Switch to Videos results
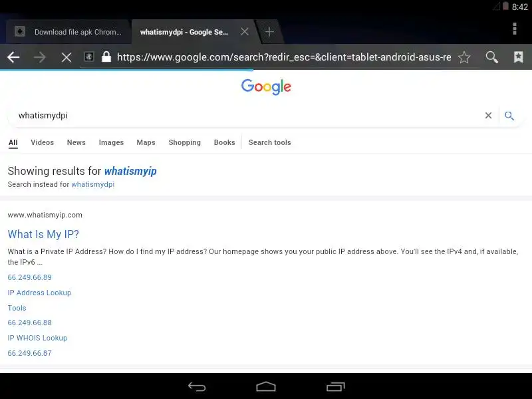The image size is (532, 399). (42, 142)
